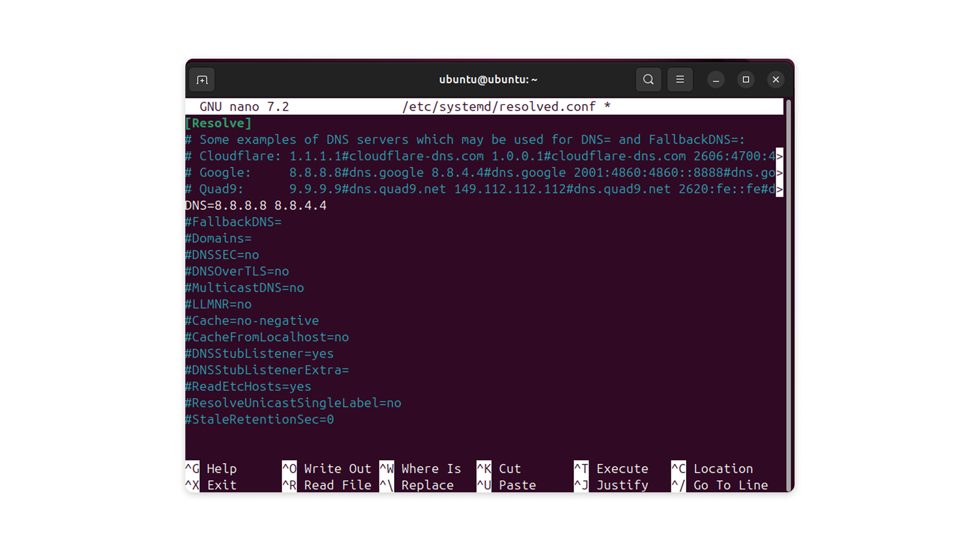Open the hamburger menu in titlebar

click(680, 80)
